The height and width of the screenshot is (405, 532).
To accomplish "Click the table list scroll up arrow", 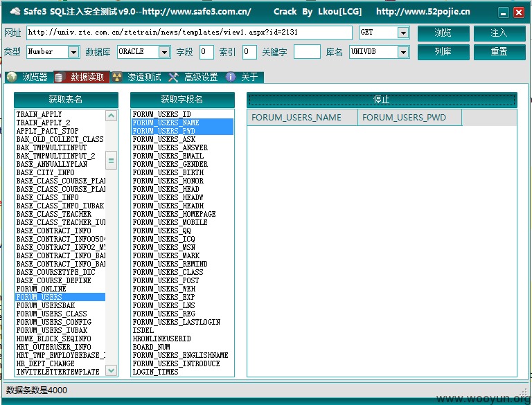I will point(112,116).
